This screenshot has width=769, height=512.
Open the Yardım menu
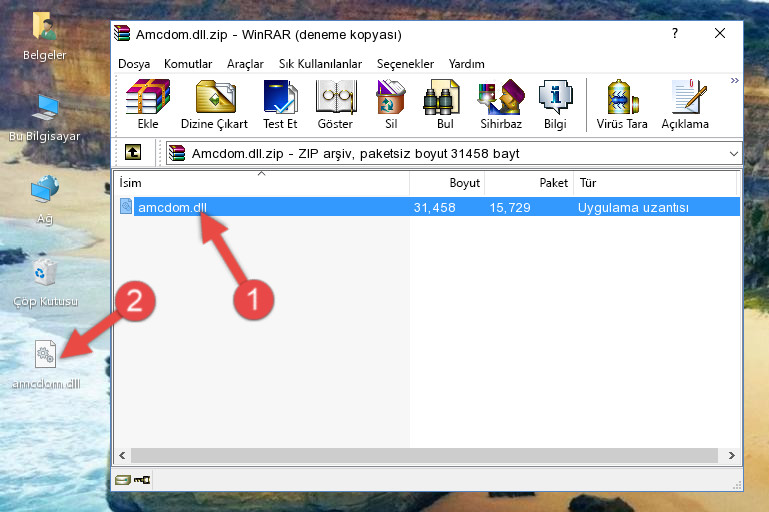pos(466,64)
